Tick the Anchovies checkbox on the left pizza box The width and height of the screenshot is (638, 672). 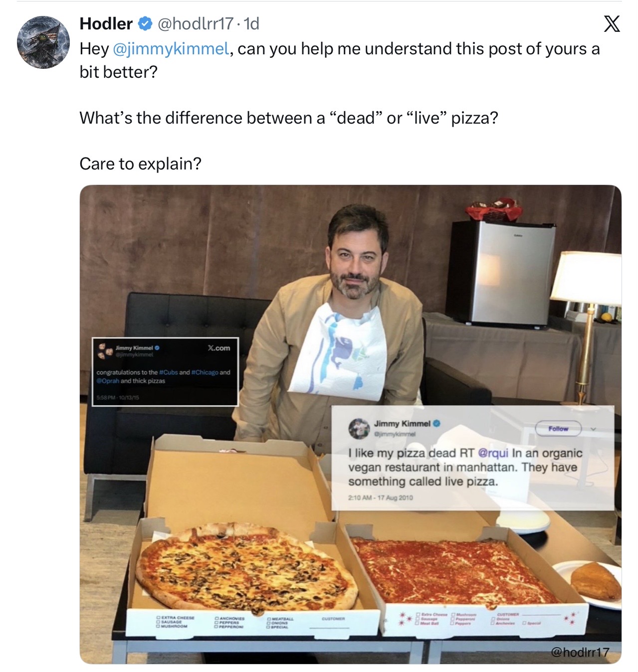[x=217, y=618]
